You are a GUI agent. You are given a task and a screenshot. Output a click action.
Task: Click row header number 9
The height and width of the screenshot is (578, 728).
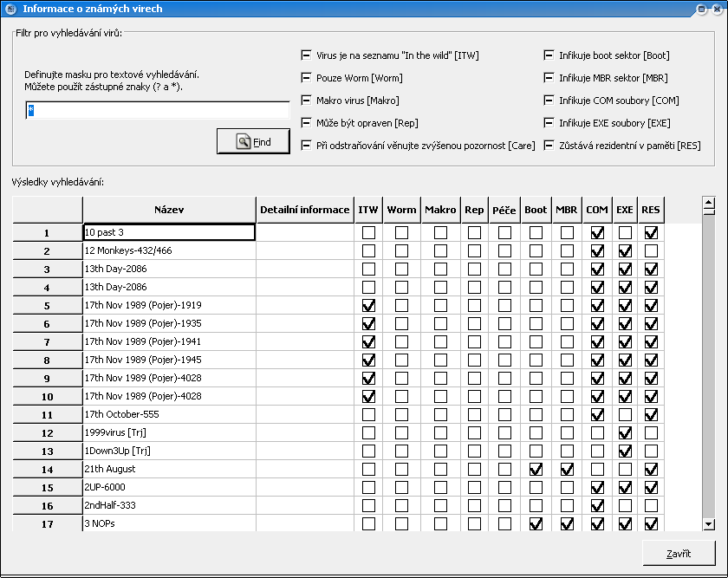[x=48, y=379]
